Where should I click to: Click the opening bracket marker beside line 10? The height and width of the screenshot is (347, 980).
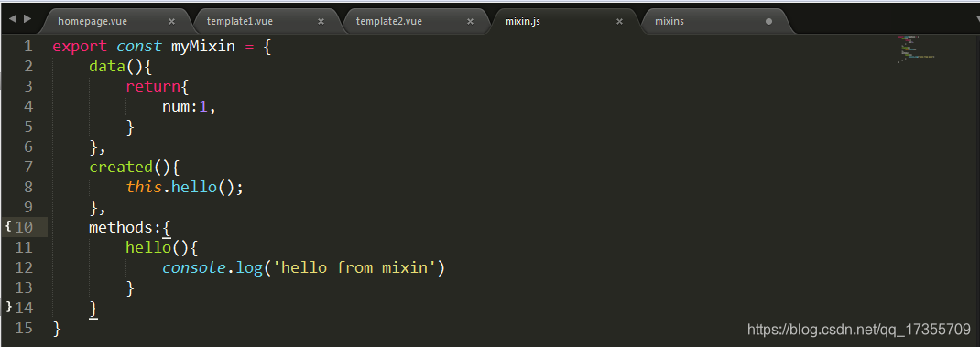point(8,226)
